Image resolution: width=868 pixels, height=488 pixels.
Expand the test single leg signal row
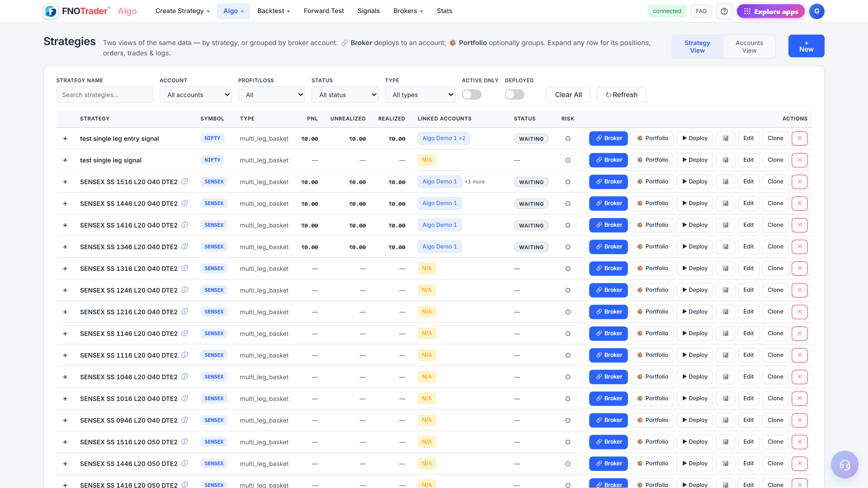coord(65,160)
